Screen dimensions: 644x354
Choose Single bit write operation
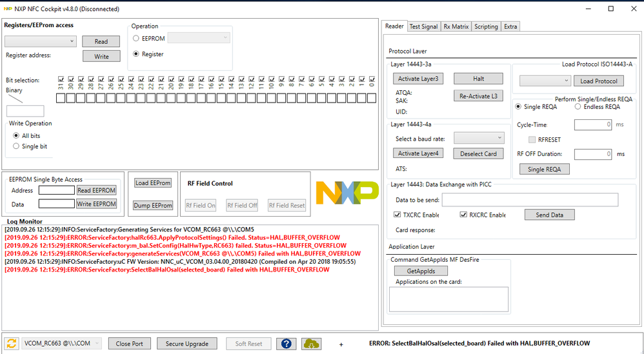point(16,146)
